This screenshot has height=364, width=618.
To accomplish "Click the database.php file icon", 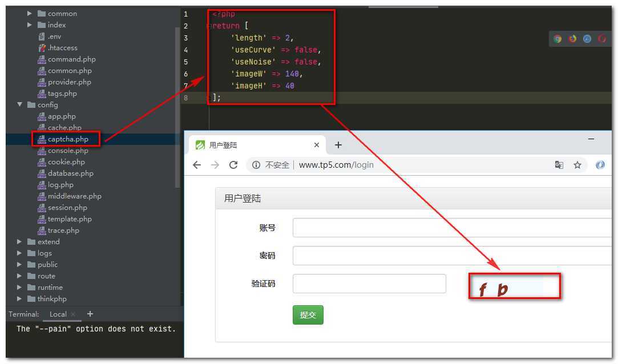I will coord(42,173).
